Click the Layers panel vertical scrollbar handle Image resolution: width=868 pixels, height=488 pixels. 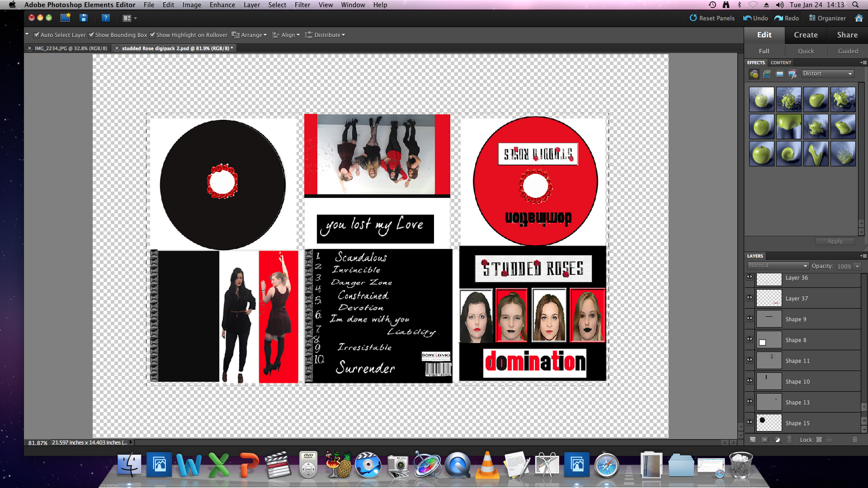pos(864,407)
